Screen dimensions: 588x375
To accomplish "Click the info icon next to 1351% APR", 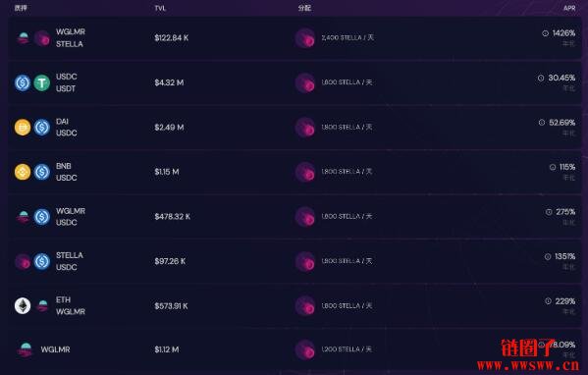I will [548, 257].
